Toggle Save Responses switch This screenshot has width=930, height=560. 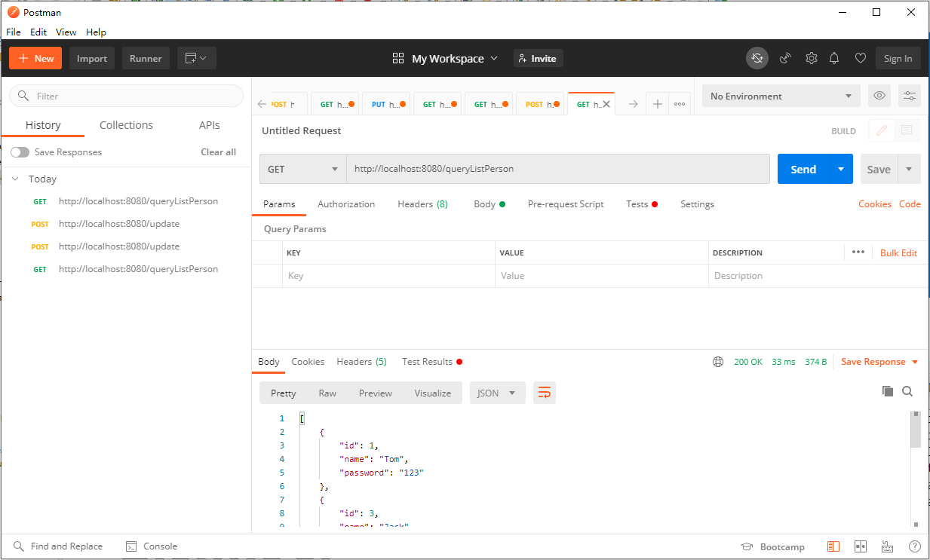20,152
